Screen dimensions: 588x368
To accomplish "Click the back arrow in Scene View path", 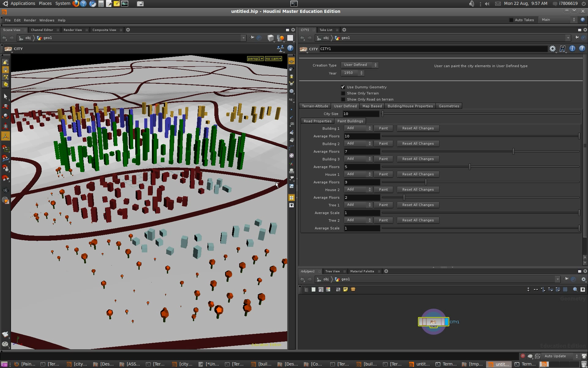I will tap(4, 38).
